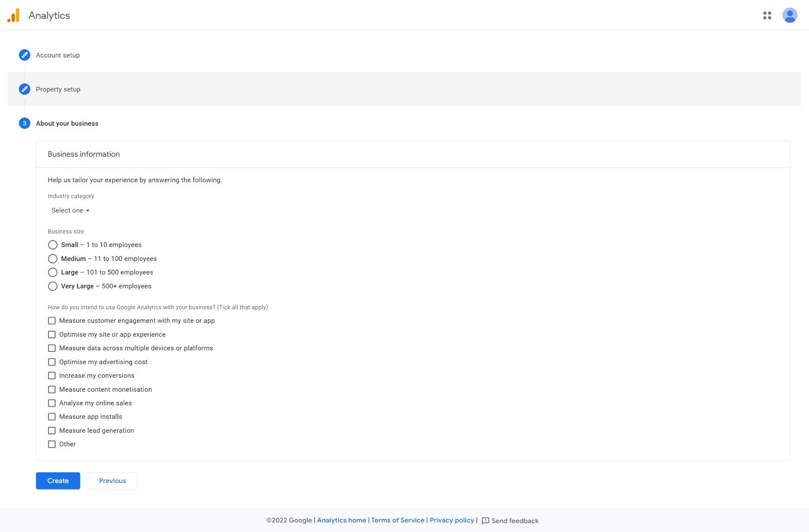This screenshot has width=809, height=532.
Task: Tick Increase my conversions checkbox
Action: tap(52, 376)
